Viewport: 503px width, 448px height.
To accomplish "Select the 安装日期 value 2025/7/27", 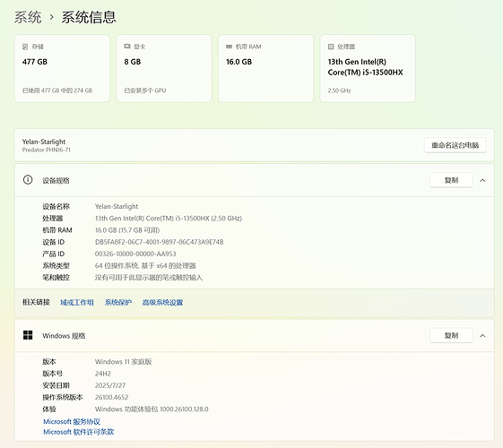I will (x=110, y=385).
